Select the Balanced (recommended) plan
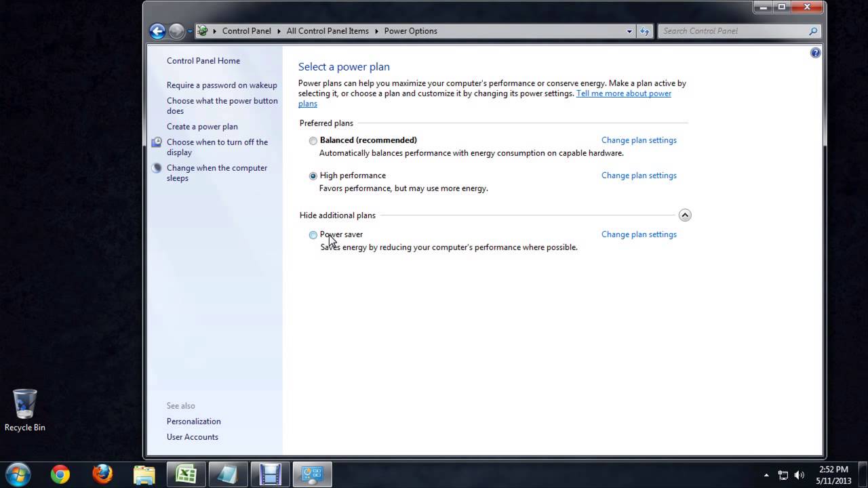 pos(313,141)
